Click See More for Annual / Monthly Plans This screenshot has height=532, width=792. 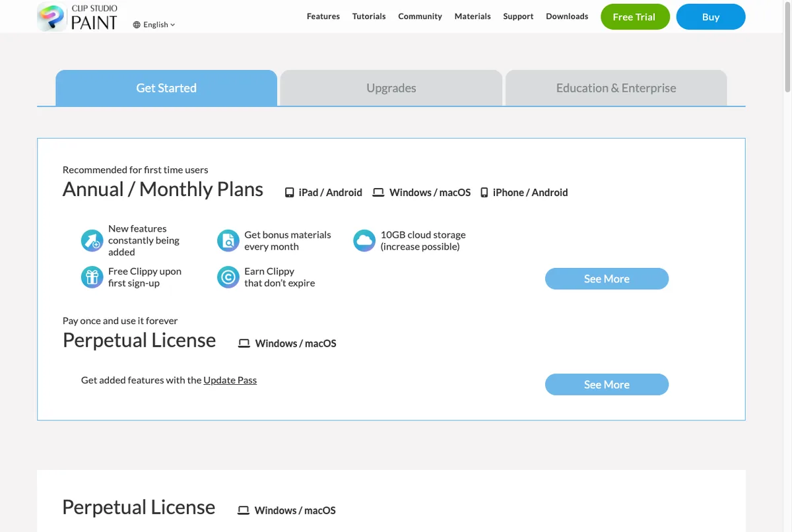click(x=607, y=279)
